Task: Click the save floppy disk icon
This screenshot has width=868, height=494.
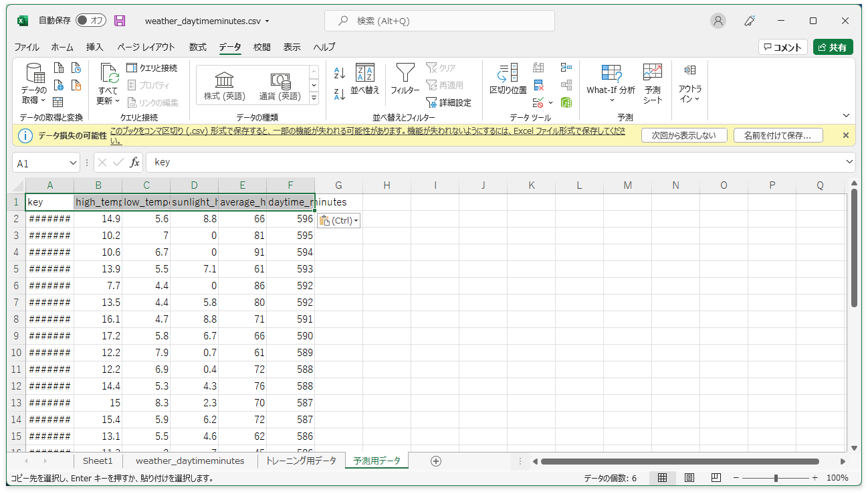Action: tap(120, 21)
